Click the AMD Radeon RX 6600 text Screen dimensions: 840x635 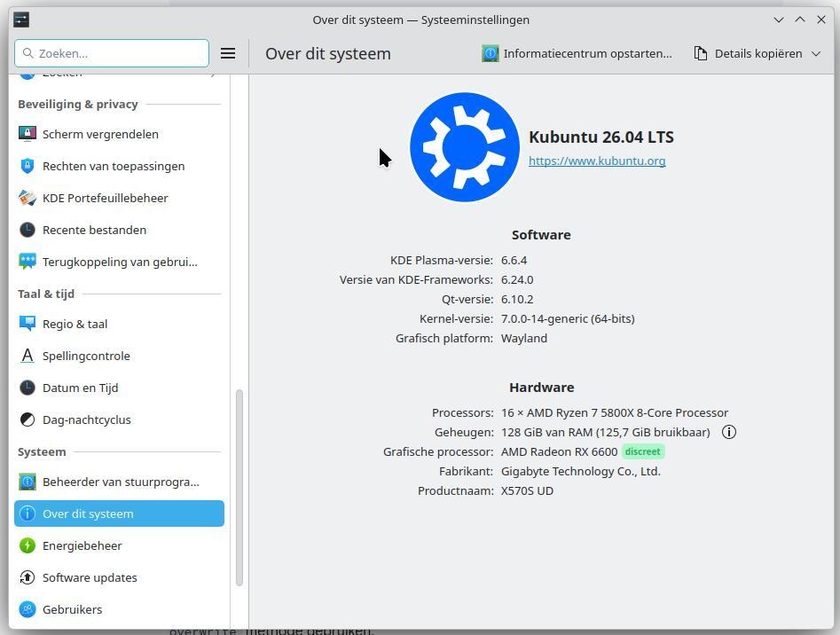pos(560,452)
